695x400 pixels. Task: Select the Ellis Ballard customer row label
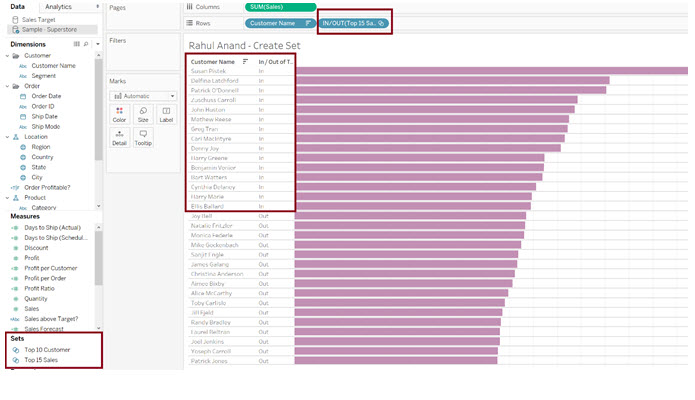207,207
